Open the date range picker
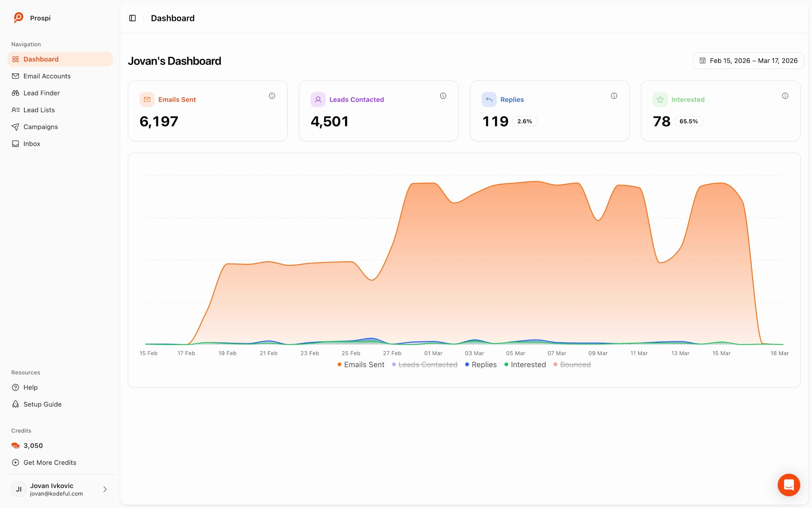Image resolution: width=812 pixels, height=508 pixels. pos(748,61)
